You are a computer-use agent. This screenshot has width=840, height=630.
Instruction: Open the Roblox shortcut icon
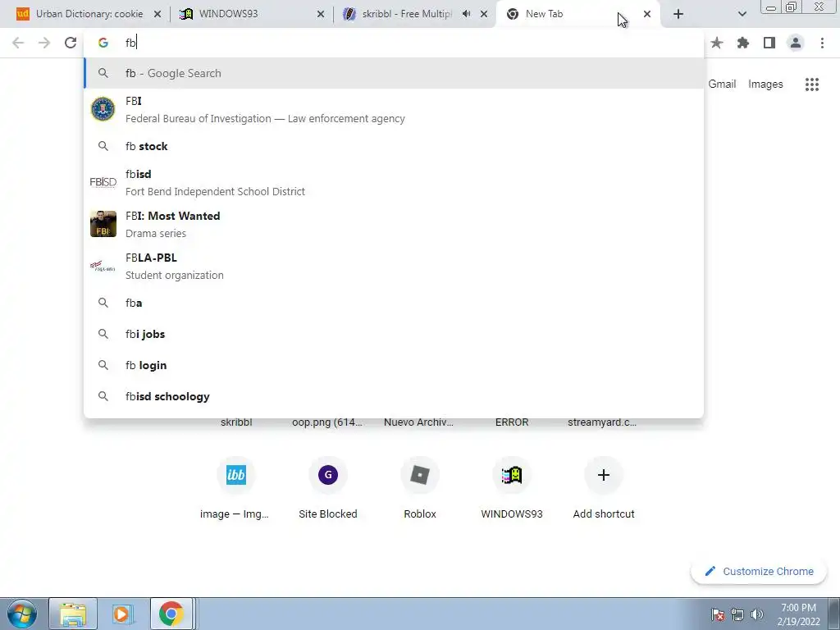tap(420, 475)
